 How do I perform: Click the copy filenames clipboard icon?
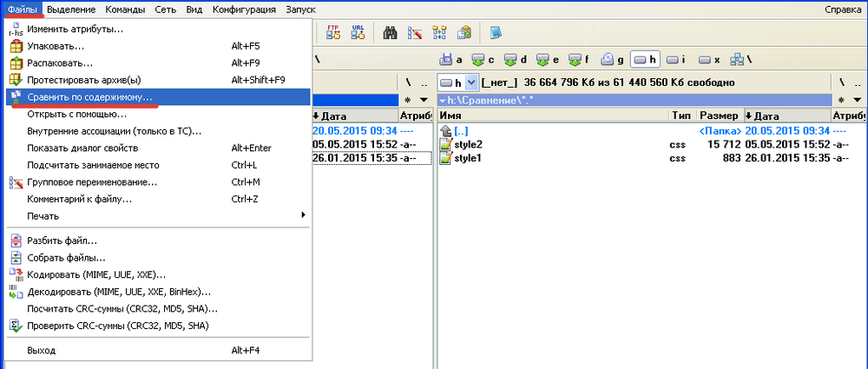[464, 33]
